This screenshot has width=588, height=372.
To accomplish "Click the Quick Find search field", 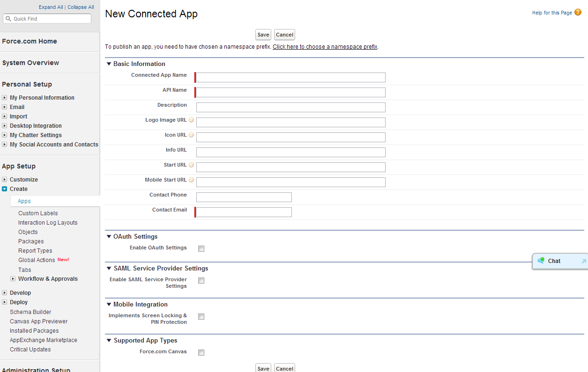I will (47, 19).
